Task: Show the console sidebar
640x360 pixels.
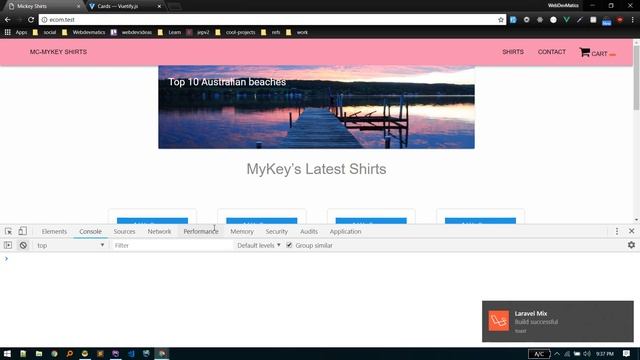Action: tap(8, 245)
